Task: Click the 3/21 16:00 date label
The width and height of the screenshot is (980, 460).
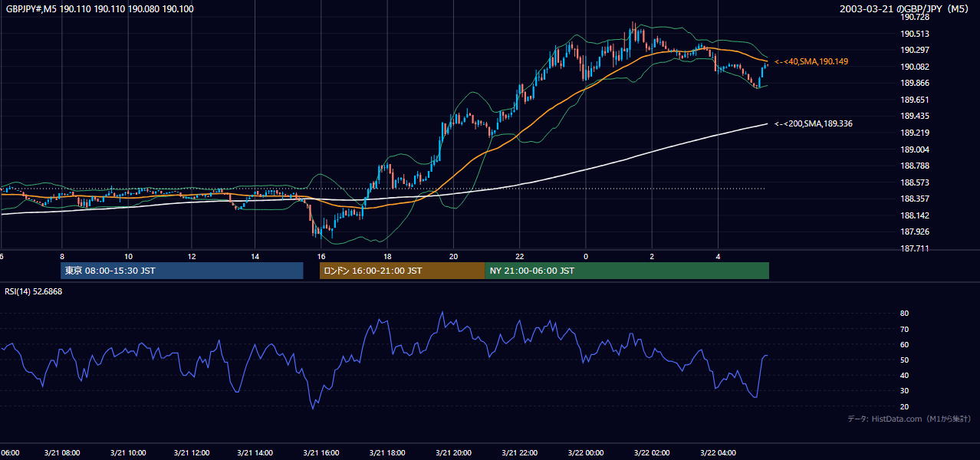Action: pyautogui.click(x=321, y=453)
